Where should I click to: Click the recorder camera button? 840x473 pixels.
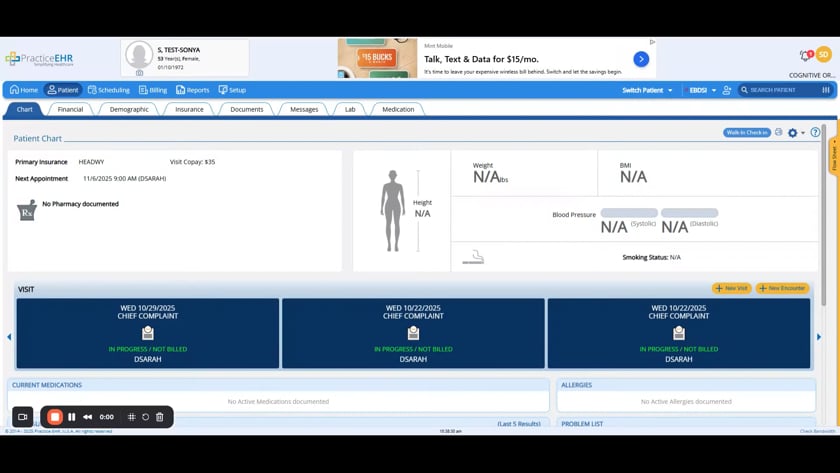point(22,417)
